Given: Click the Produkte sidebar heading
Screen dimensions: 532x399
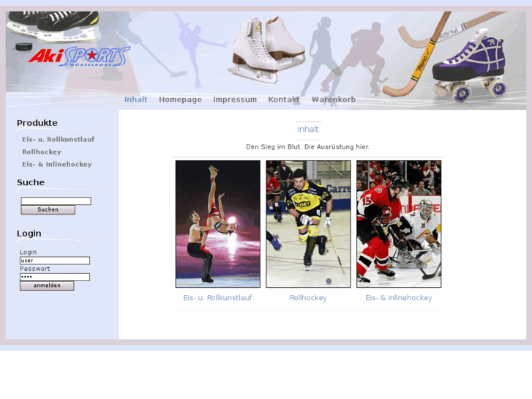Looking at the screenshot, I should [37, 123].
